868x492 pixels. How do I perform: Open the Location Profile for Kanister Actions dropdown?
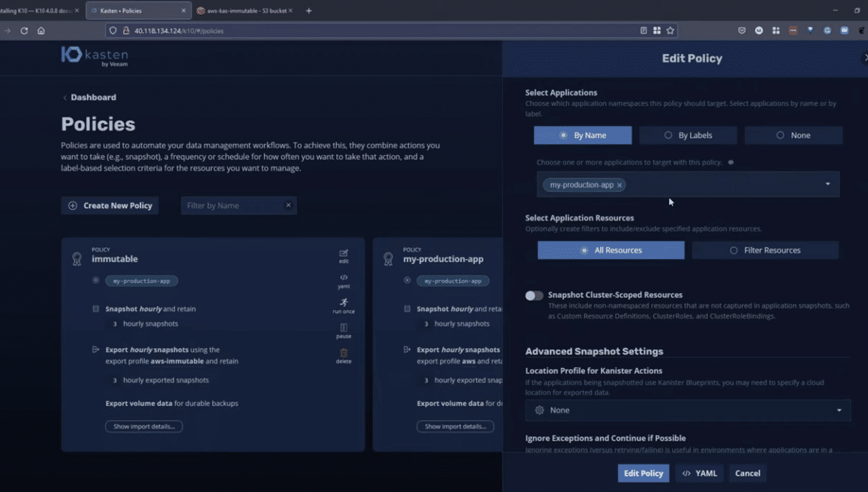(688, 410)
